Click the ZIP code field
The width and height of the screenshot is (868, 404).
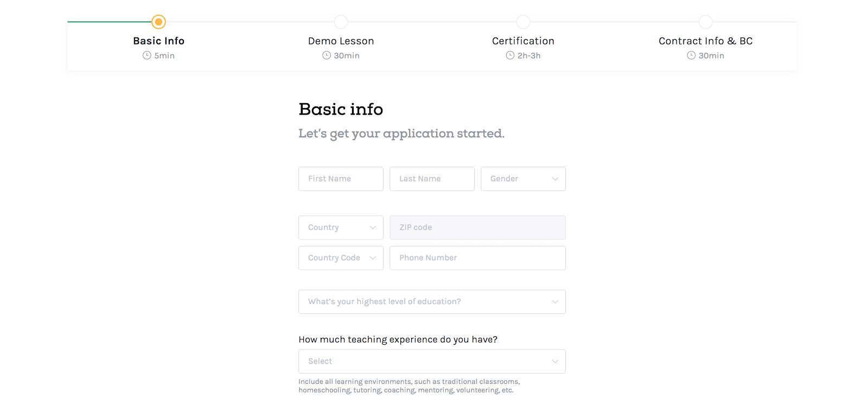[x=477, y=228]
